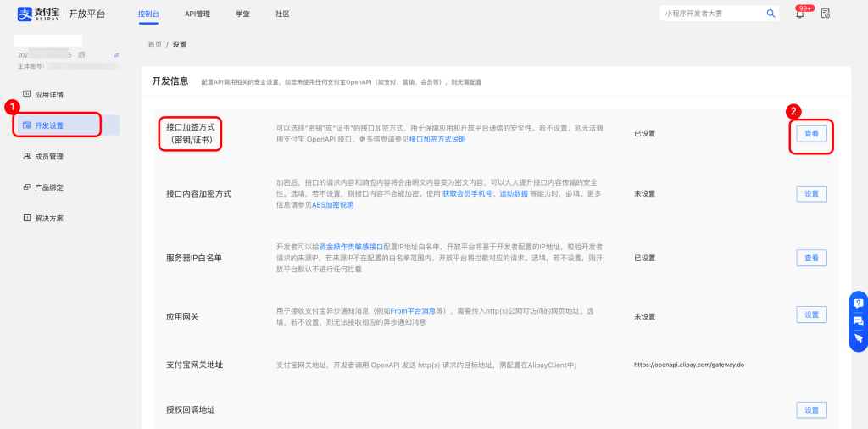The width and height of the screenshot is (868, 429).
Task: Click 设置 button for 接口内容加密方式
Action: tap(811, 193)
